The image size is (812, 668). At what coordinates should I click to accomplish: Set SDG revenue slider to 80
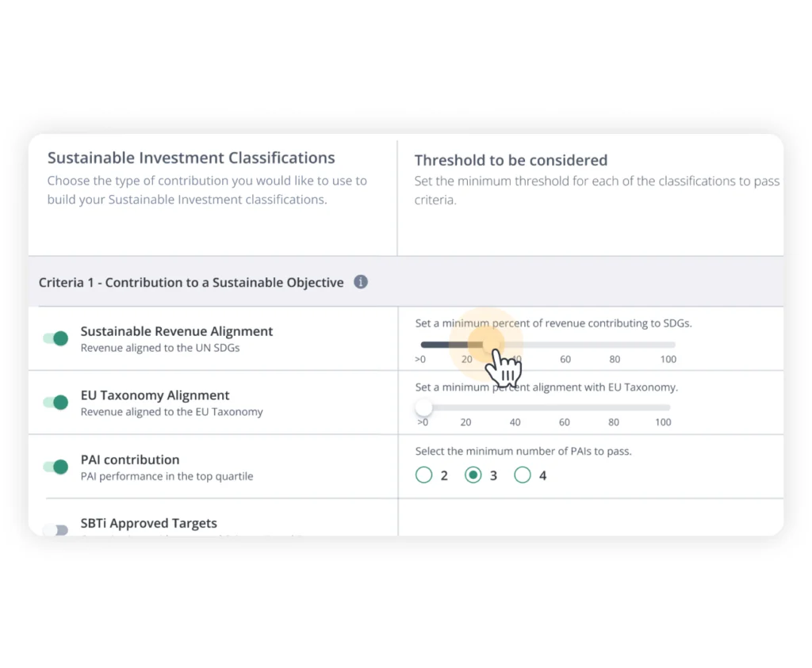[x=615, y=345]
